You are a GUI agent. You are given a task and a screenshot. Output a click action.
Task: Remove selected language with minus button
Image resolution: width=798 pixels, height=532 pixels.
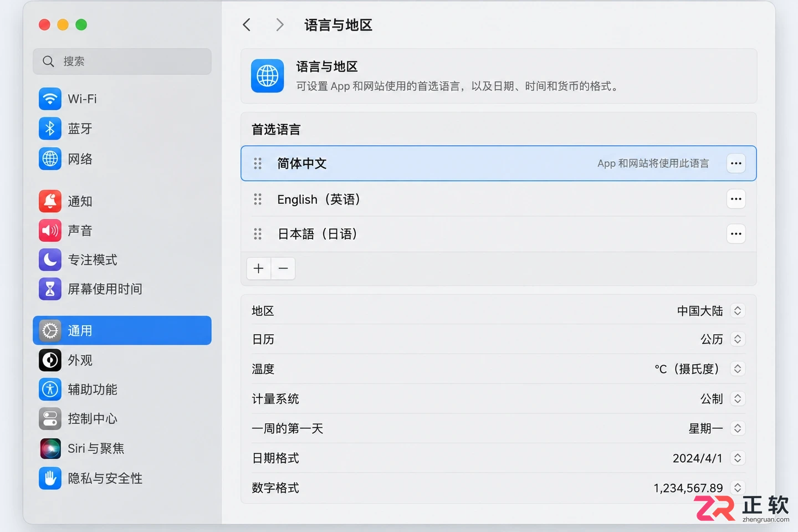(283, 269)
